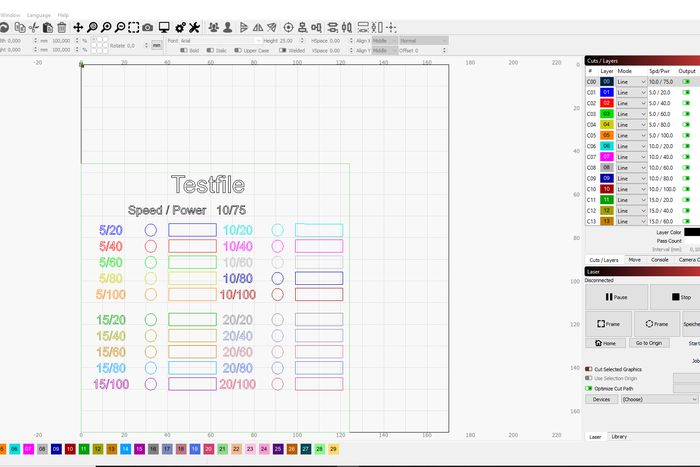The height and width of the screenshot is (467, 700).
Task: Open the Help menu
Action: click(x=64, y=15)
